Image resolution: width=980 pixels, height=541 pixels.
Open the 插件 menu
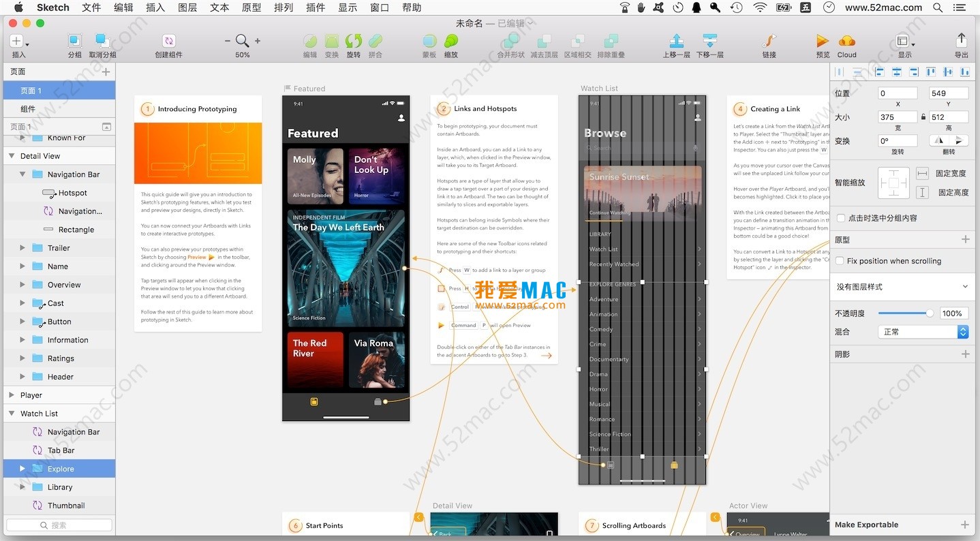(316, 7)
